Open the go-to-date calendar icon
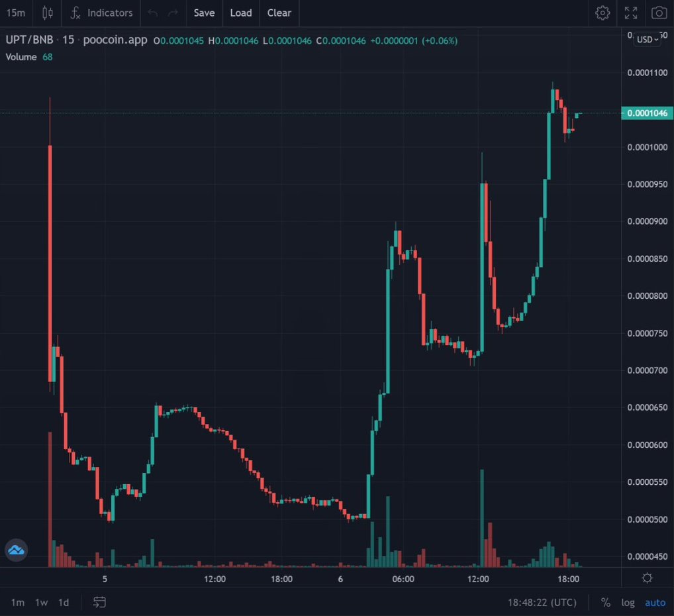The height and width of the screenshot is (616, 674). pyautogui.click(x=99, y=602)
